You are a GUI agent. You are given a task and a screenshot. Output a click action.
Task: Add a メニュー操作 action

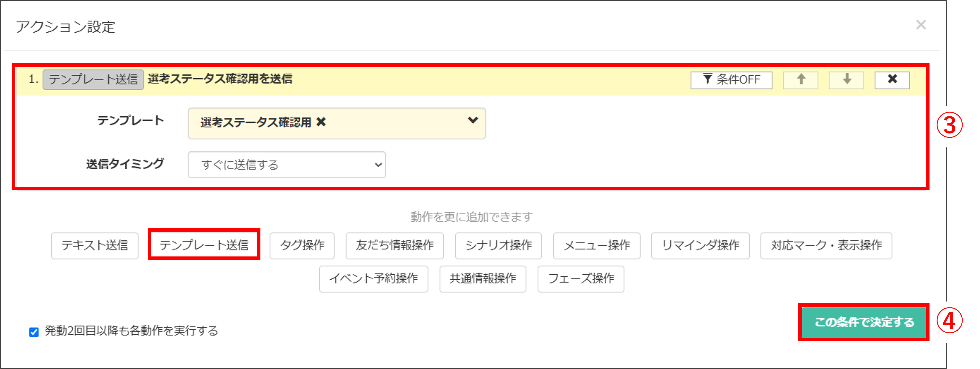click(596, 246)
